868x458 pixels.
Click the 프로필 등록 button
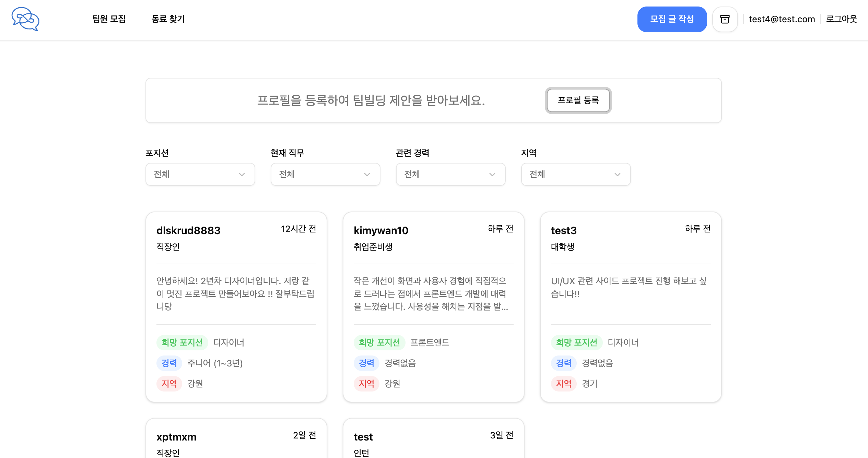(x=578, y=100)
